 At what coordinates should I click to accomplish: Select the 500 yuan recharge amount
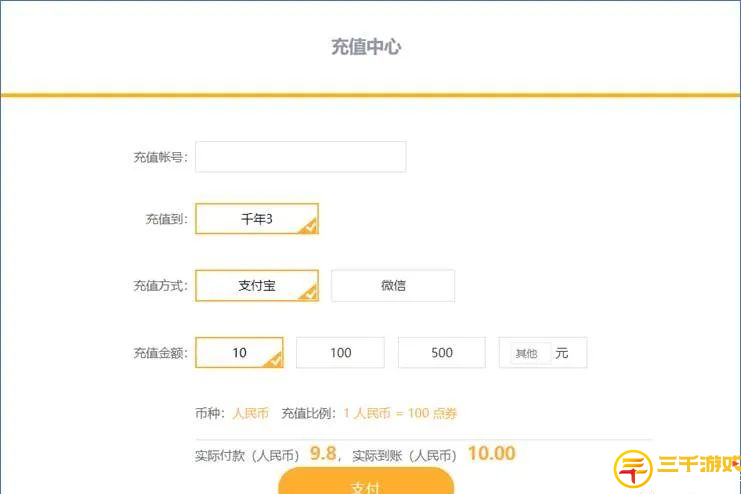442,353
